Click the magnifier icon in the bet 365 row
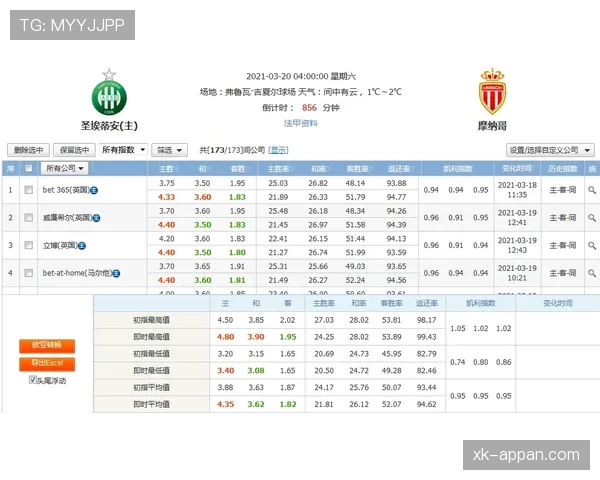This screenshot has height=480, width=600. point(591,190)
